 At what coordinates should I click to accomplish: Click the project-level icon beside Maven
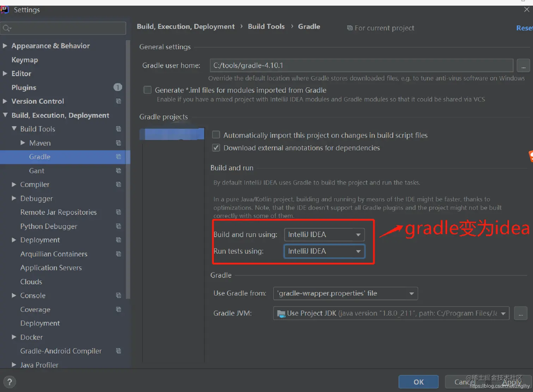coord(118,143)
